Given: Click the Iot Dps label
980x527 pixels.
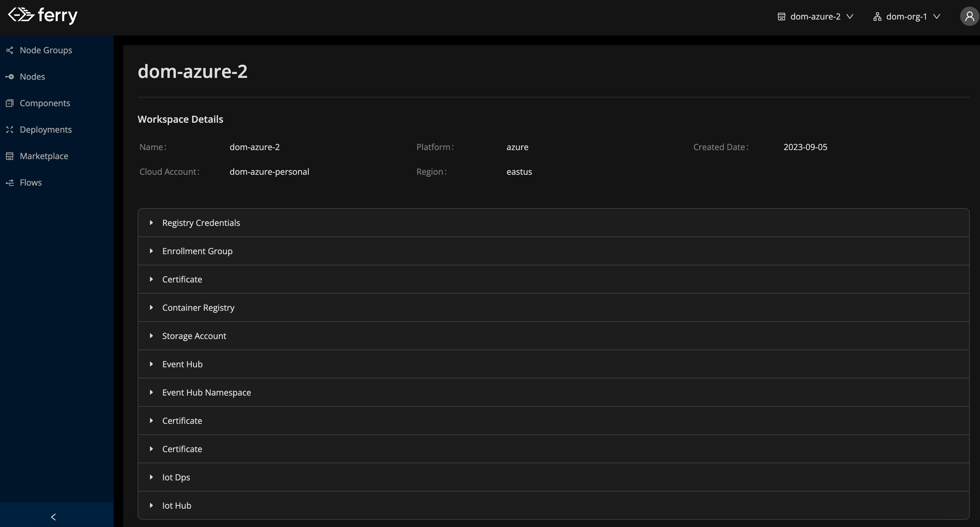Looking at the screenshot, I should point(176,477).
